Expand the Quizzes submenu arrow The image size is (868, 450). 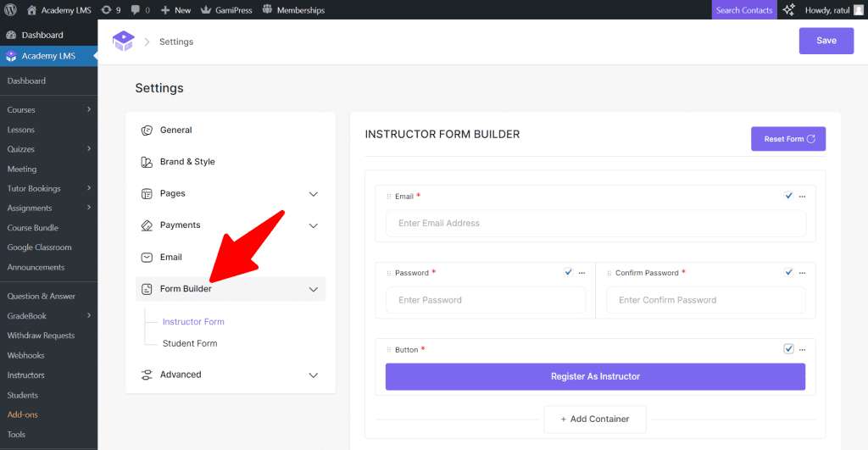[x=89, y=149]
